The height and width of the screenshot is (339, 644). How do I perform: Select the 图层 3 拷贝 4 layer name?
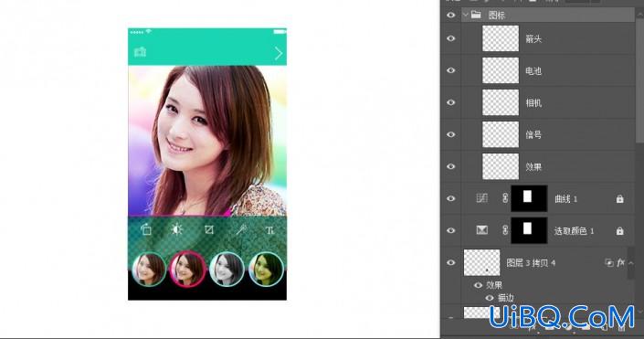pyautogui.click(x=531, y=263)
